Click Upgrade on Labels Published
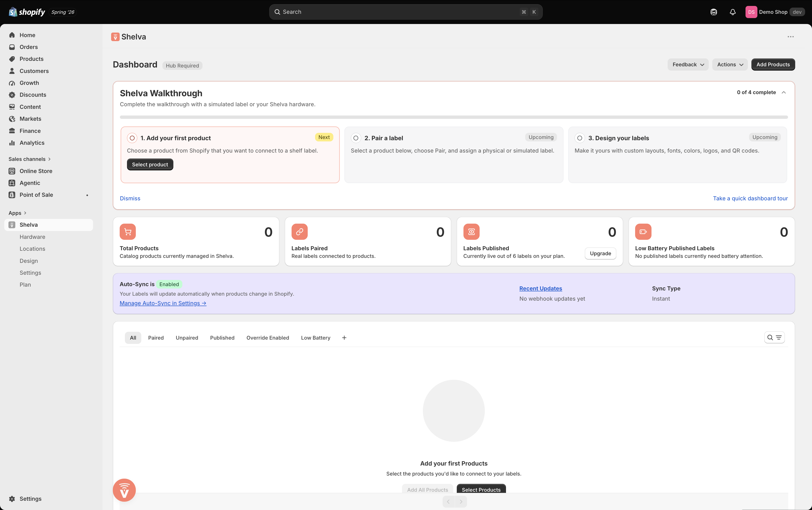 (600, 253)
